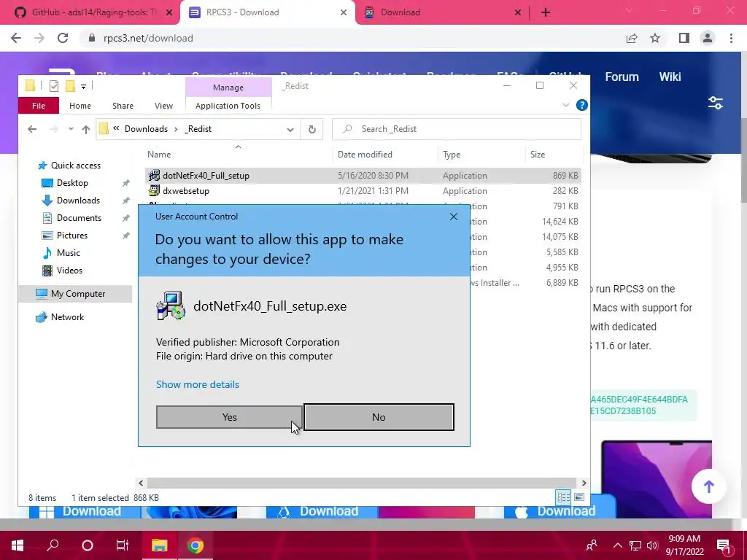Click the file list horizontal scrollbar
Screen dimensions: 747x560
tap(361, 483)
